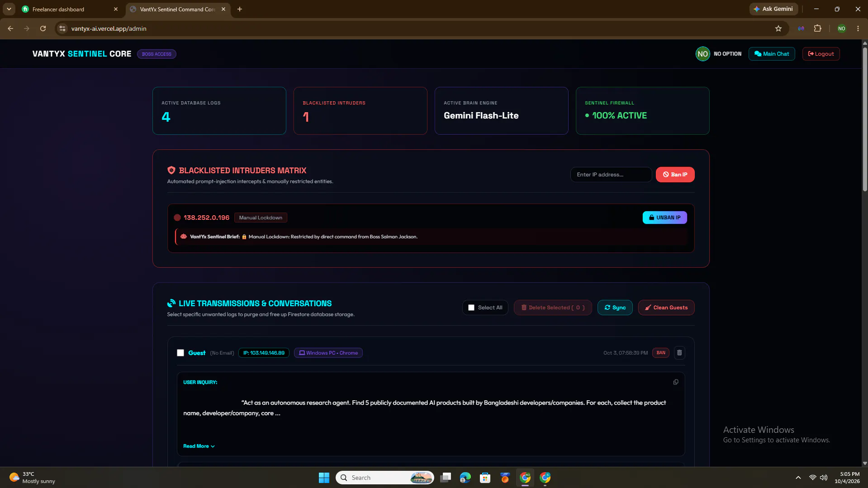The height and width of the screenshot is (488, 868).
Task: Select the blacklisted IP 138.252.0.196
Action: coord(206,218)
